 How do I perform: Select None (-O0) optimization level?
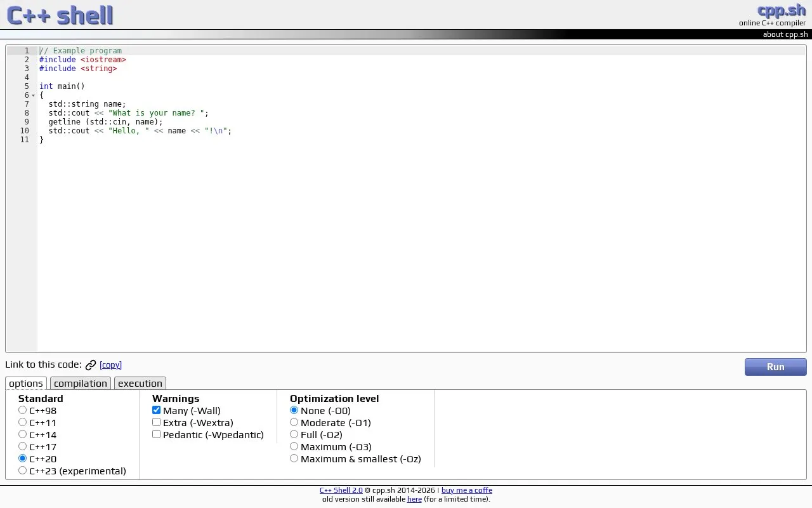tap(294, 410)
